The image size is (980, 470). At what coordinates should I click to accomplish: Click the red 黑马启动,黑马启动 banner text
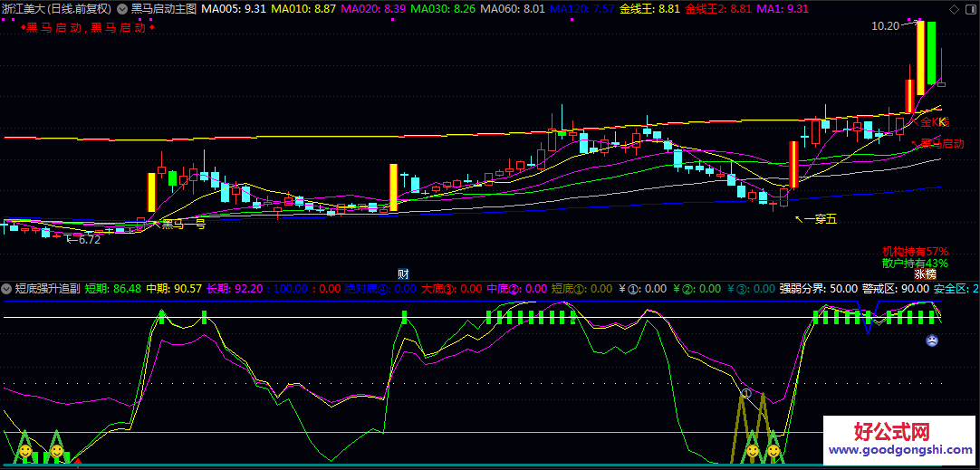pos(86,27)
